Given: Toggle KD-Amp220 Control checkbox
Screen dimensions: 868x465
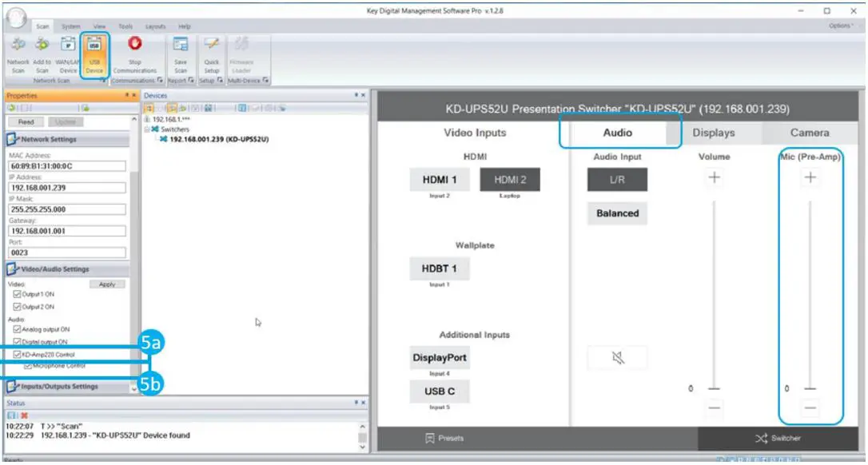Looking at the screenshot, I should (x=17, y=354).
